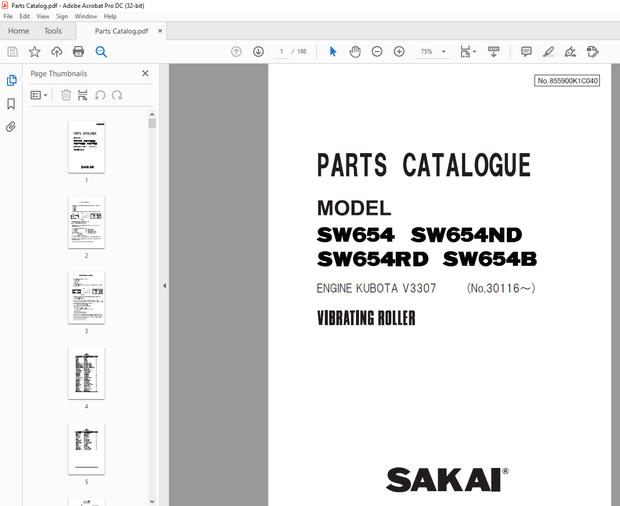Expand the page fit options arrow
The width and height of the screenshot is (620, 506).
tap(474, 52)
